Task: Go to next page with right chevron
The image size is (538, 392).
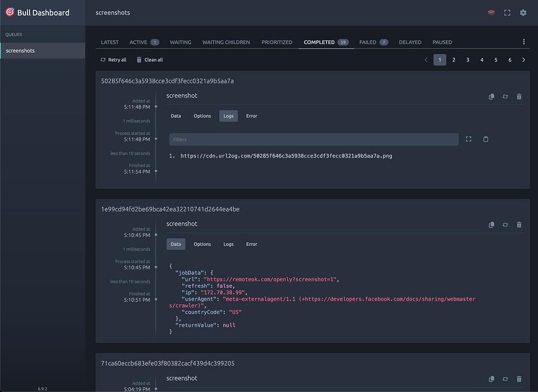Action: coord(523,60)
